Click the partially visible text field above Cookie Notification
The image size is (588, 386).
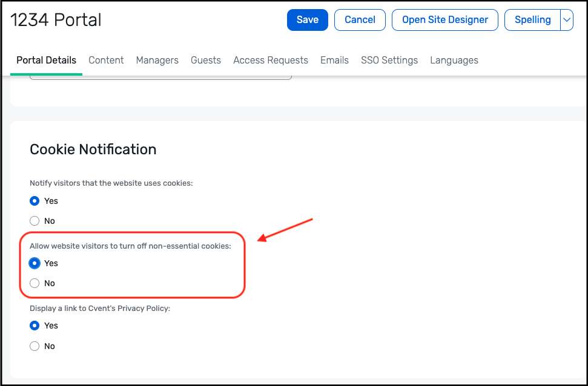click(x=160, y=77)
